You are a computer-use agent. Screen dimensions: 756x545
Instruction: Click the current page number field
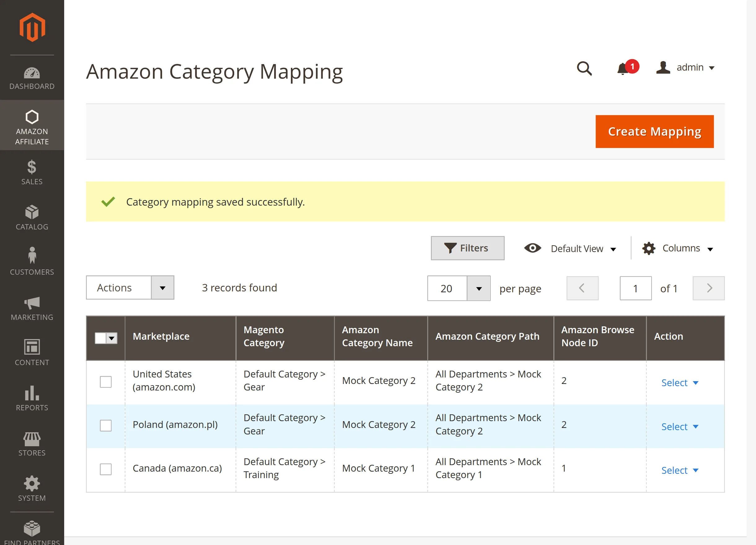(x=636, y=288)
